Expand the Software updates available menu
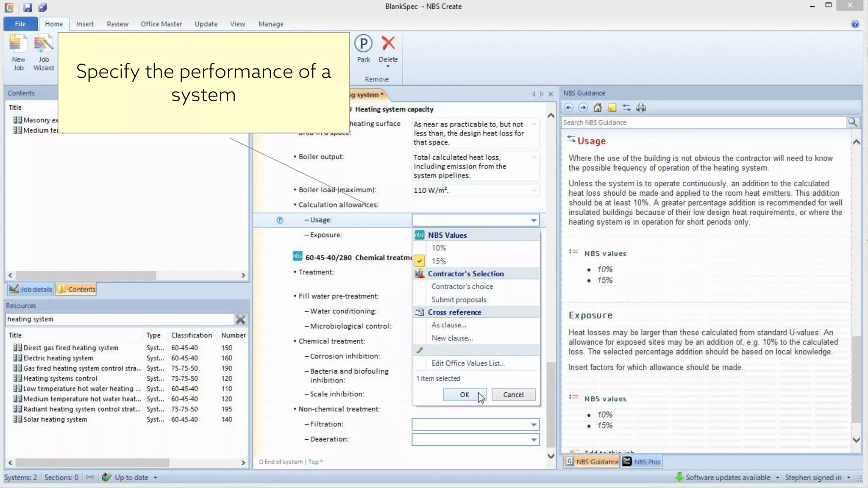Screen dimensions: 868x488 pyautogui.click(x=777, y=477)
